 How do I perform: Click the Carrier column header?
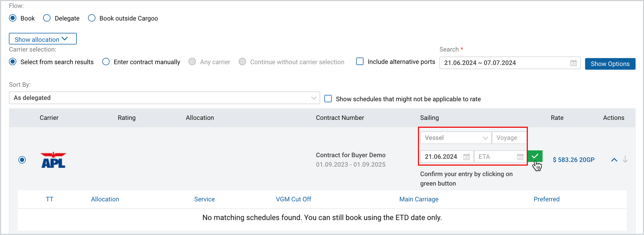[x=49, y=118]
